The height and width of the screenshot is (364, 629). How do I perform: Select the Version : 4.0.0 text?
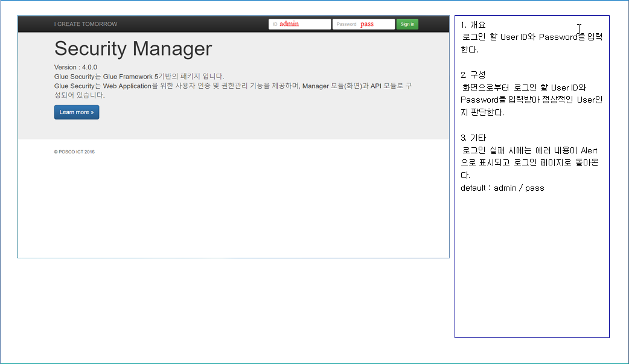coord(75,67)
